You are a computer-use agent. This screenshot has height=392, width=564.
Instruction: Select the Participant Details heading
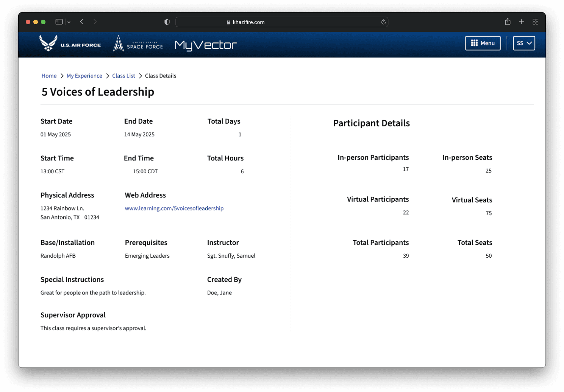(x=372, y=123)
